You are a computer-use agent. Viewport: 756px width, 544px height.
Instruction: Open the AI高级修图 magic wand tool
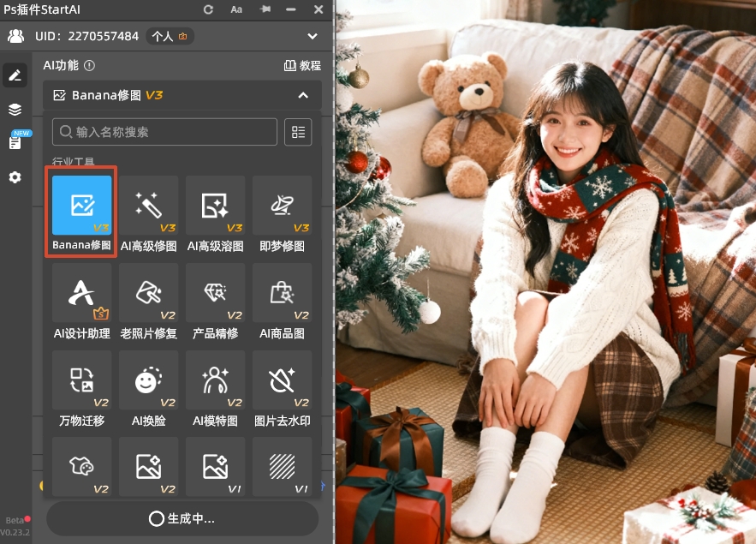[148, 206]
